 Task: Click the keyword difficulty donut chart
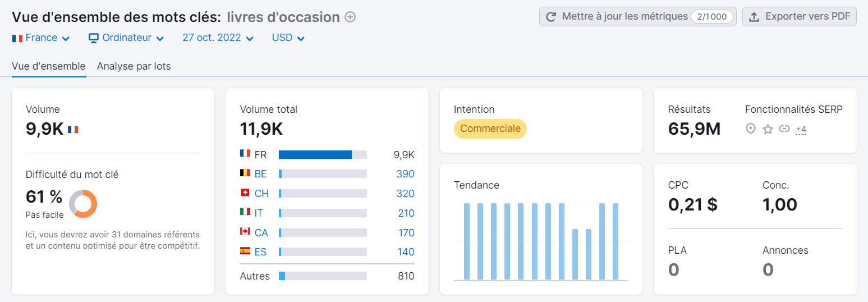(x=83, y=203)
